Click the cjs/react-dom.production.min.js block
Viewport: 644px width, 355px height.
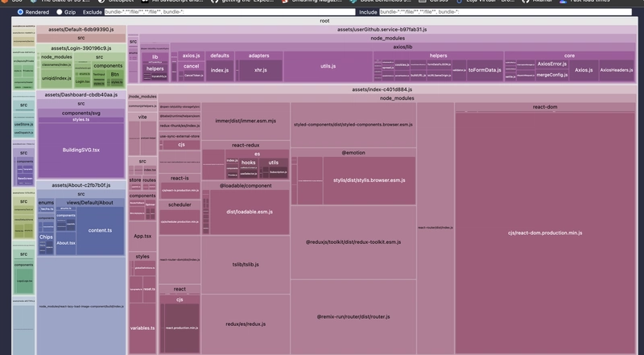(544, 232)
